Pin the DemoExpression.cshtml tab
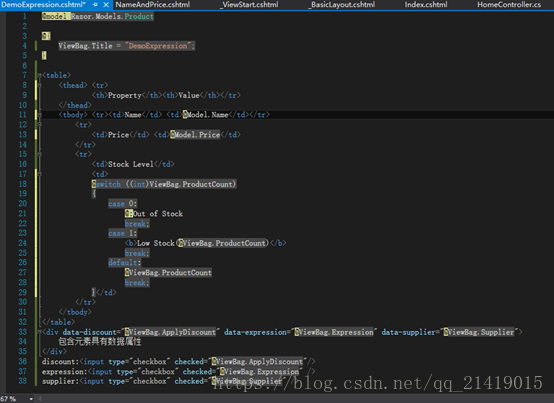 [95, 5]
